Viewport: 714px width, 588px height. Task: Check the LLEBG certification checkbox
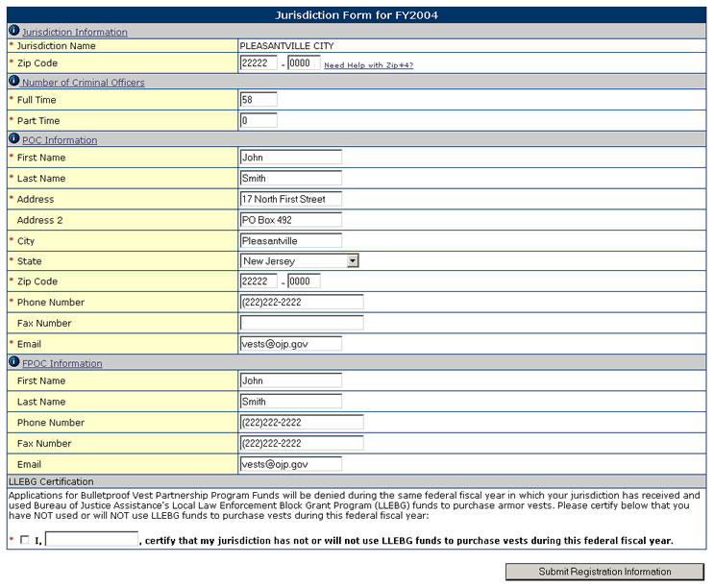click(x=24, y=540)
